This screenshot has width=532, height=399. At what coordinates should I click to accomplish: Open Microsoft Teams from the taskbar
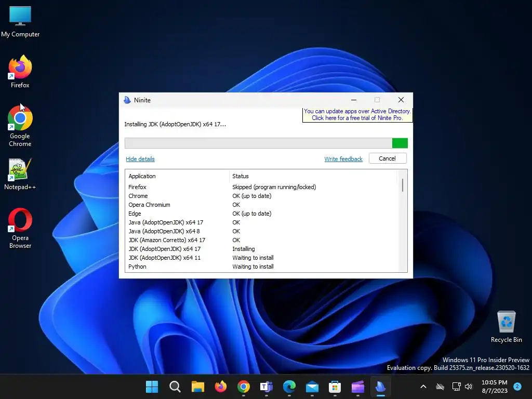tap(267, 387)
